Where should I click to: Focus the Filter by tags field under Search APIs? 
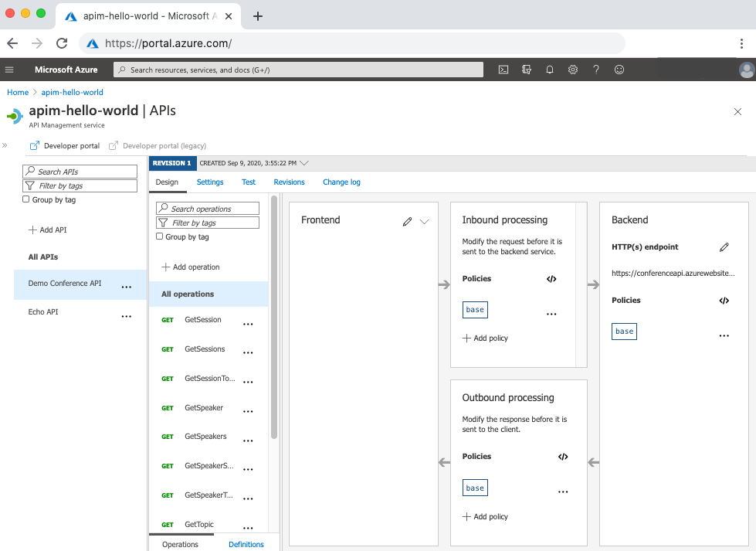[x=80, y=185]
